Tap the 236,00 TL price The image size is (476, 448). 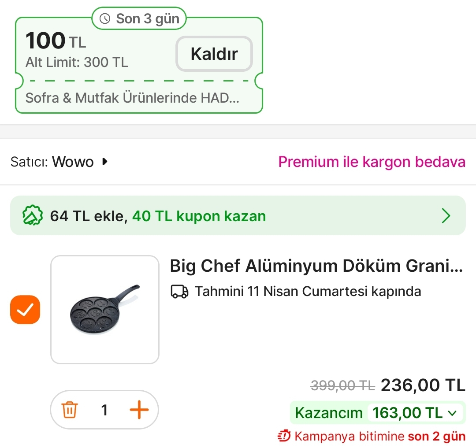click(423, 385)
